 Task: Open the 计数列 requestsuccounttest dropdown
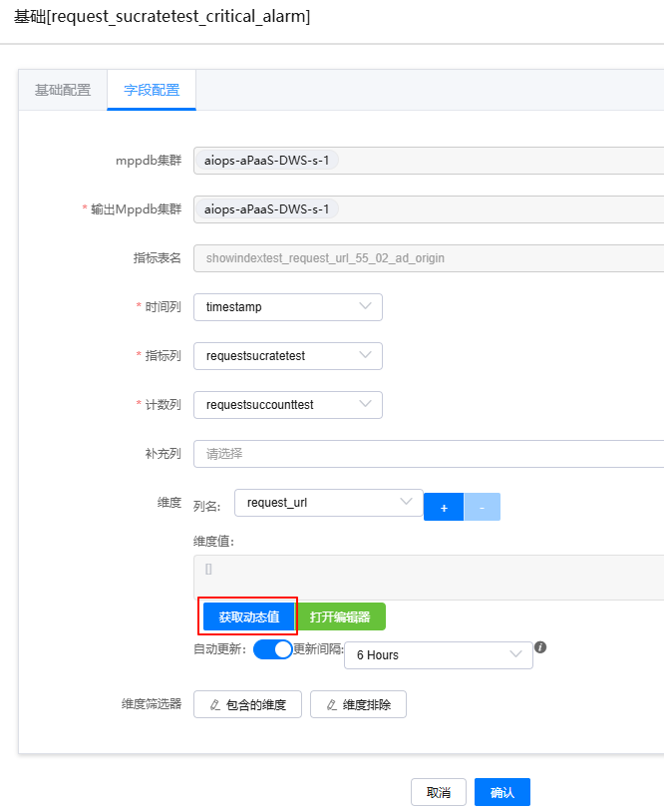(287, 405)
